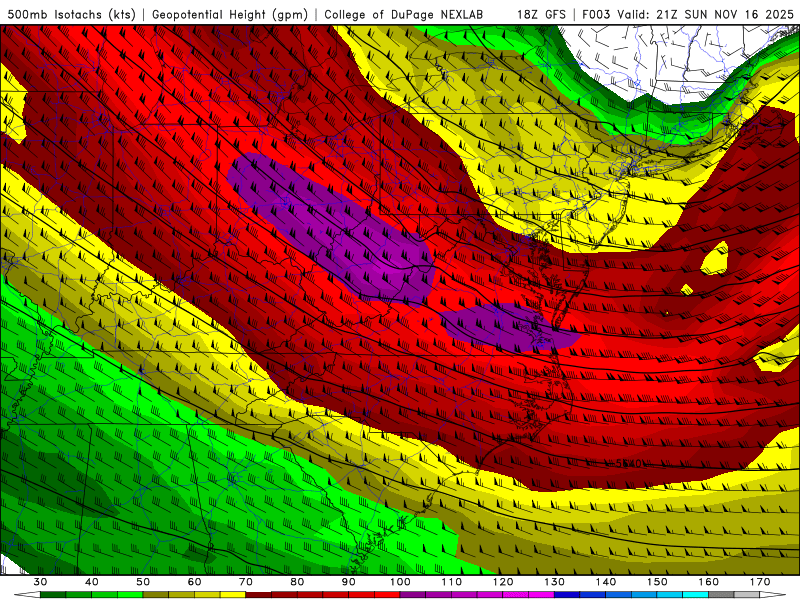Click the dark gray swatch in the color bar

coord(721,594)
